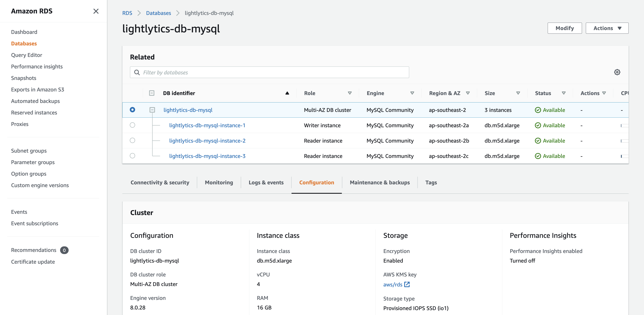644x315 pixels.
Task: Open the Actions dropdown button
Action: [607, 28]
